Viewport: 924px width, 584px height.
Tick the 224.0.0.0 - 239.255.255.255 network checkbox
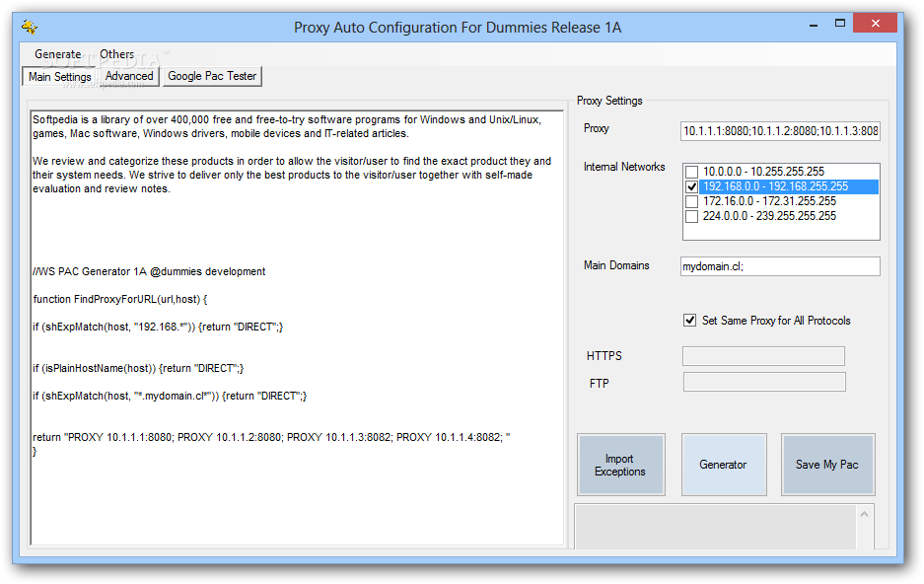[x=692, y=216]
